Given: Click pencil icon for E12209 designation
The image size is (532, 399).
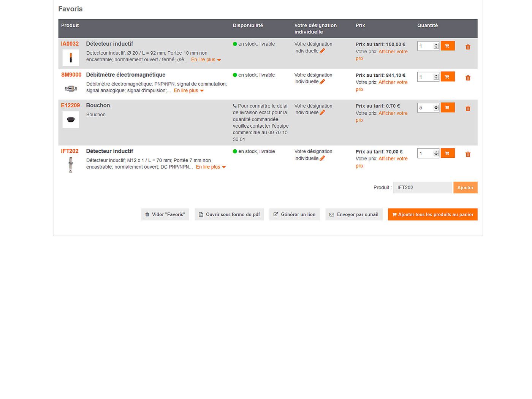Looking at the screenshot, I should pos(322,112).
